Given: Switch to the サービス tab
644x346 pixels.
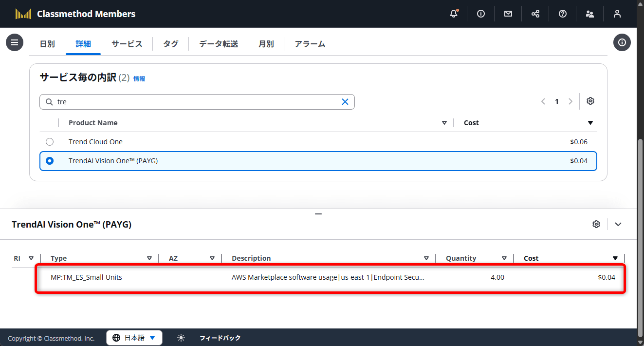Looking at the screenshot, I should 127,44.
